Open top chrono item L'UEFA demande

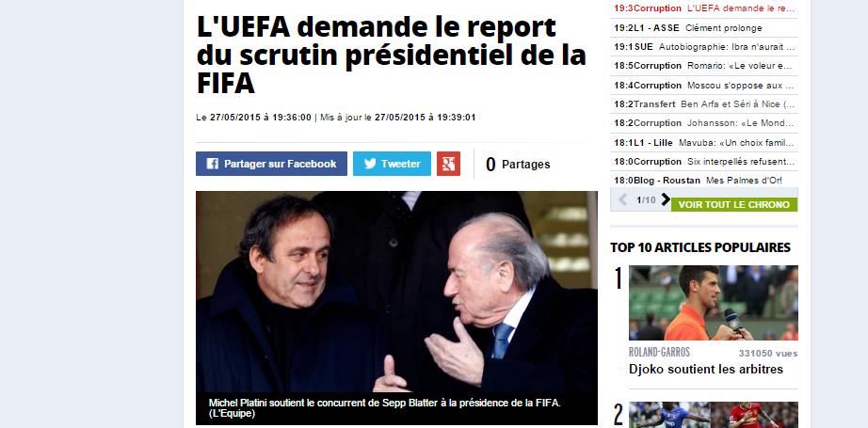click(704, 8)
